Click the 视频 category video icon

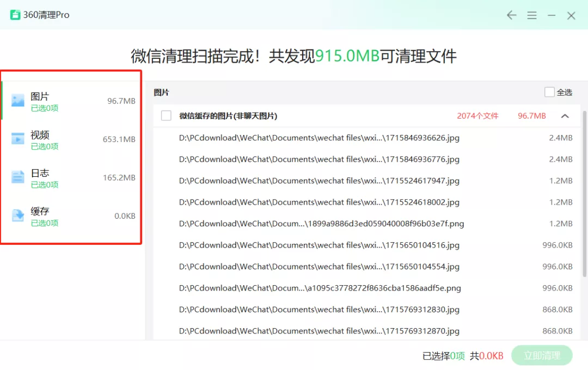pyautogui.click(x=17, y=139)
